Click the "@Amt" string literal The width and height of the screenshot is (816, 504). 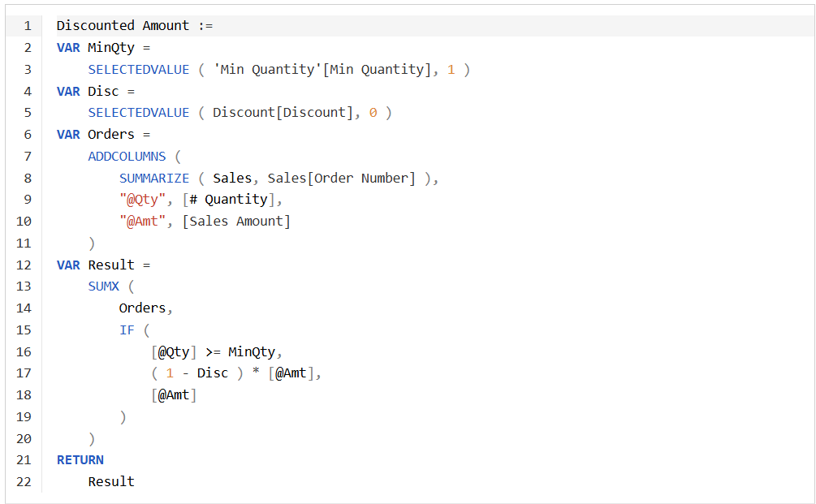click(x=143, y=221)
